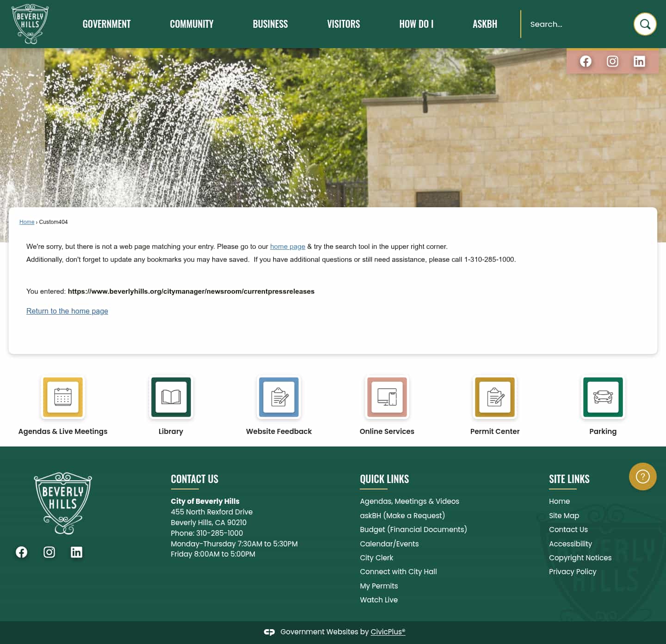The width and height of the screenshot is (666, 644).
Task: Select the ASKBH menu item
Action: pos(485,24)
